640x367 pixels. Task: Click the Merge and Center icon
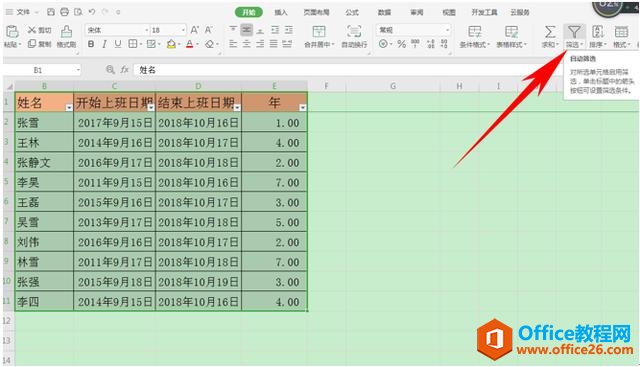318,32
